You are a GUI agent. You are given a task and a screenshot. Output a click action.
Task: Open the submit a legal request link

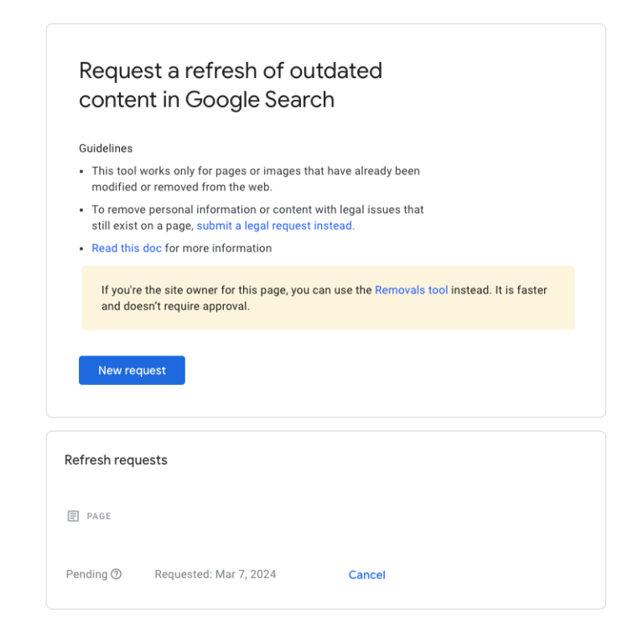point(275,226)
